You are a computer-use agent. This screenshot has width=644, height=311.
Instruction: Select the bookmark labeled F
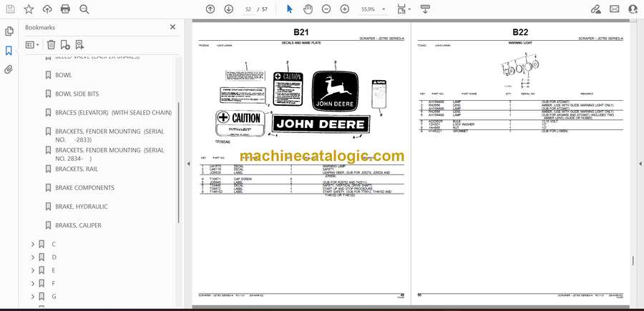pos(54,284)
